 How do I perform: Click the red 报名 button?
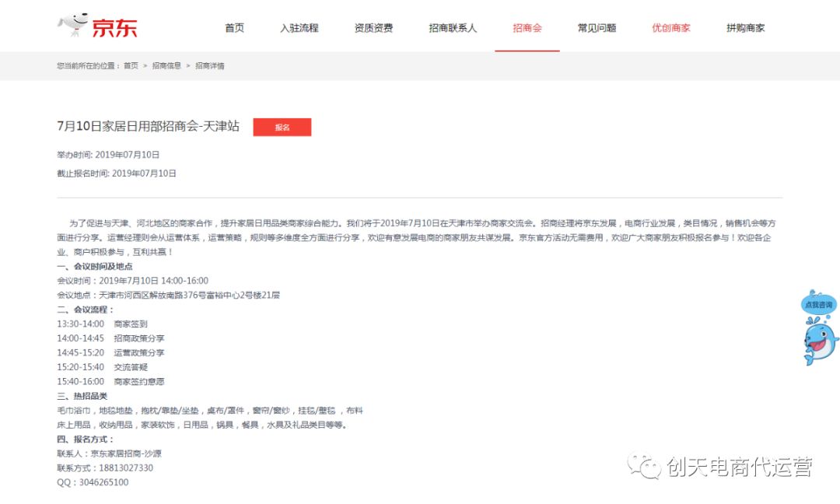tap(282, 127)
